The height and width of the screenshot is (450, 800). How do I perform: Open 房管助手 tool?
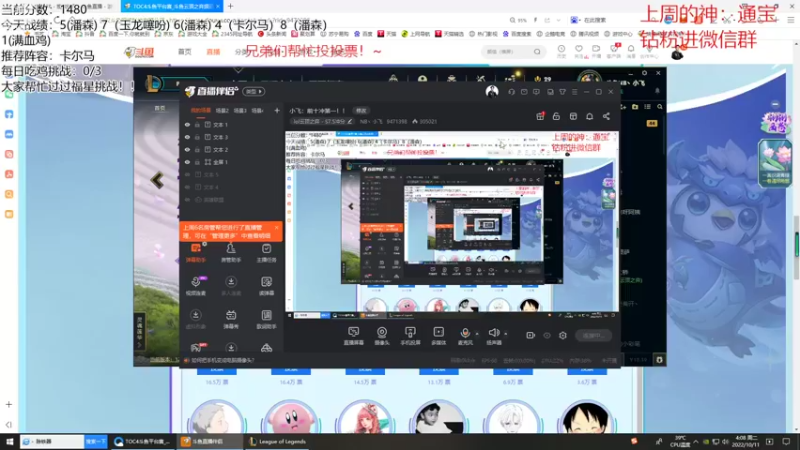click(x=231, y=253)
